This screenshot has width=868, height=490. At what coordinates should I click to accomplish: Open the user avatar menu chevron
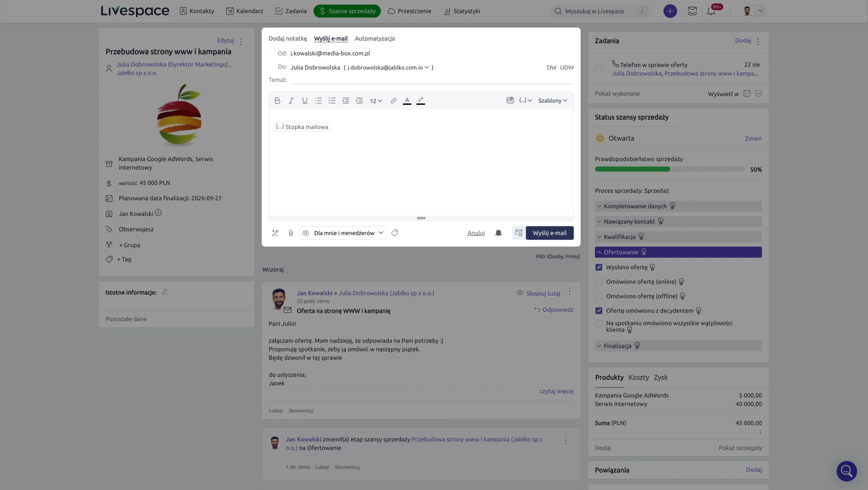pos(760,11)
